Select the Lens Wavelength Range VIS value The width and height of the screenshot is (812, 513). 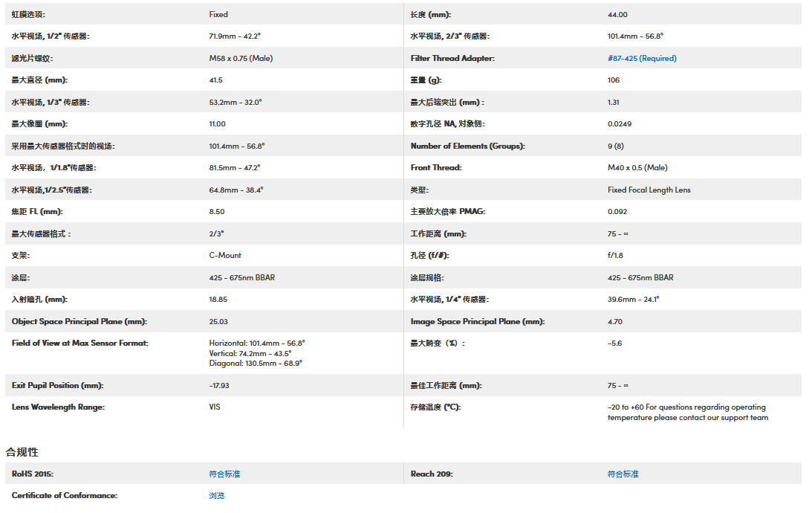pos(215,407)
